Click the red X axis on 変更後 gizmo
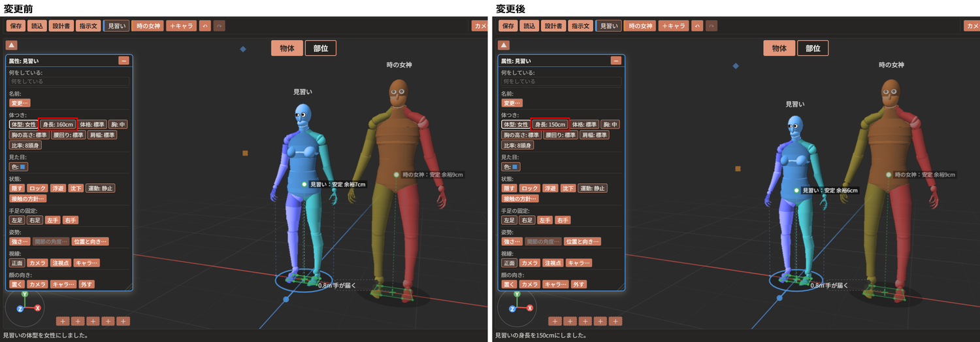 pos(530,308)
